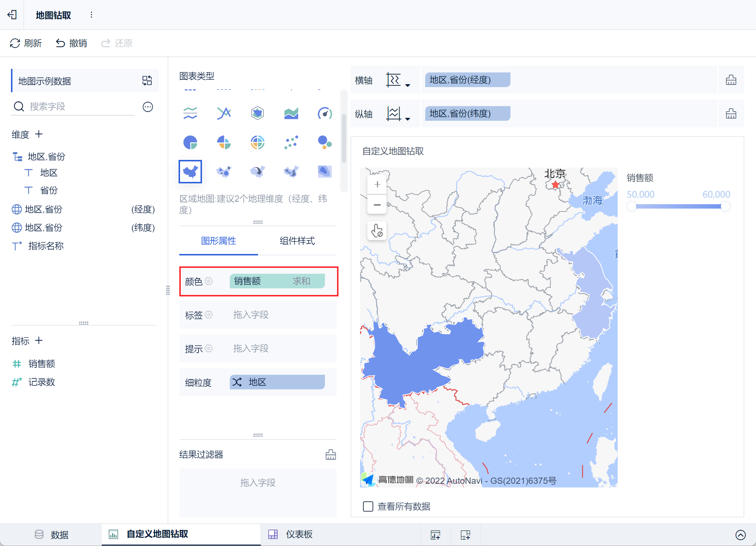
Task: Click the 销售额 legend slider right handle
Action: click(725, 206)
